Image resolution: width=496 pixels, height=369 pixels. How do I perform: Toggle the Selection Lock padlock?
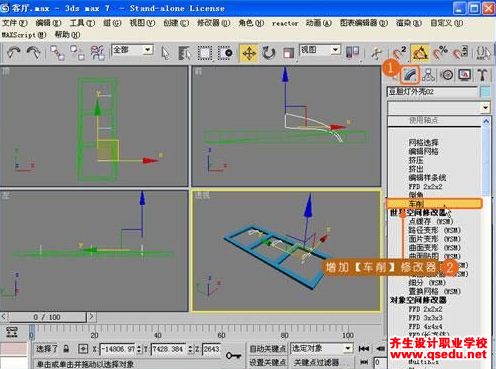[x=66, y=349]
